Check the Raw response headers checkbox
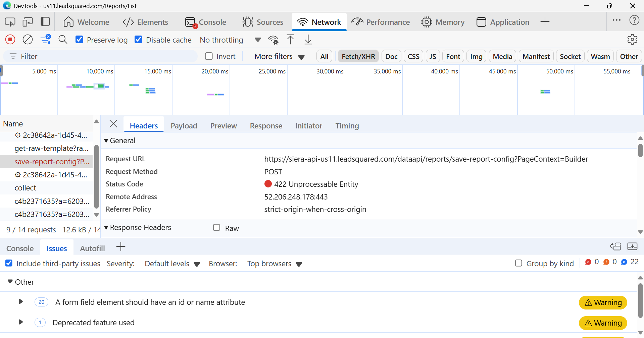644x338 pixels. (x=217, y=228)
